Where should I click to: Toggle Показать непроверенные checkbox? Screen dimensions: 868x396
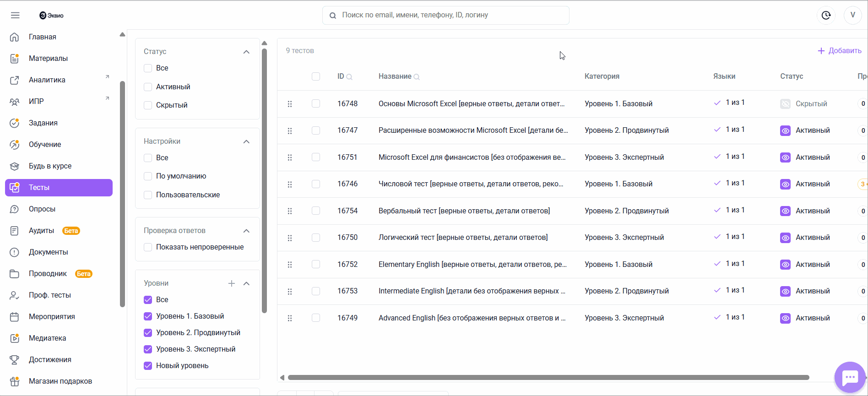(148, 247)
